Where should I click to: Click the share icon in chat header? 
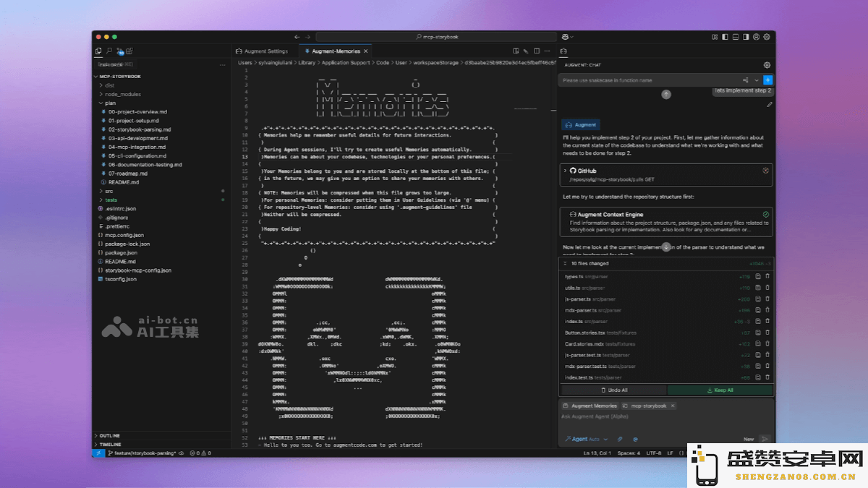click(x=746, y=80)
